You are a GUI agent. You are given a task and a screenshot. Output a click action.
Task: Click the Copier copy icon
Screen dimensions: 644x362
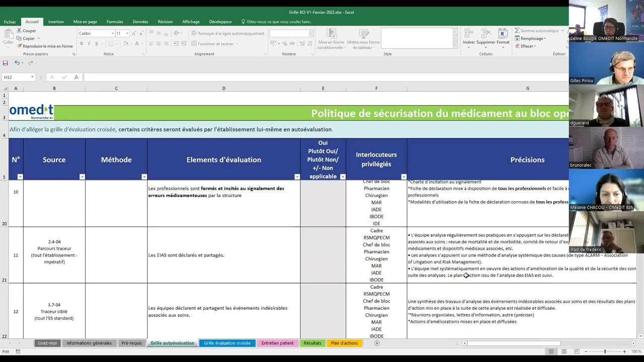pyautogui.click(x=19, y=38)
